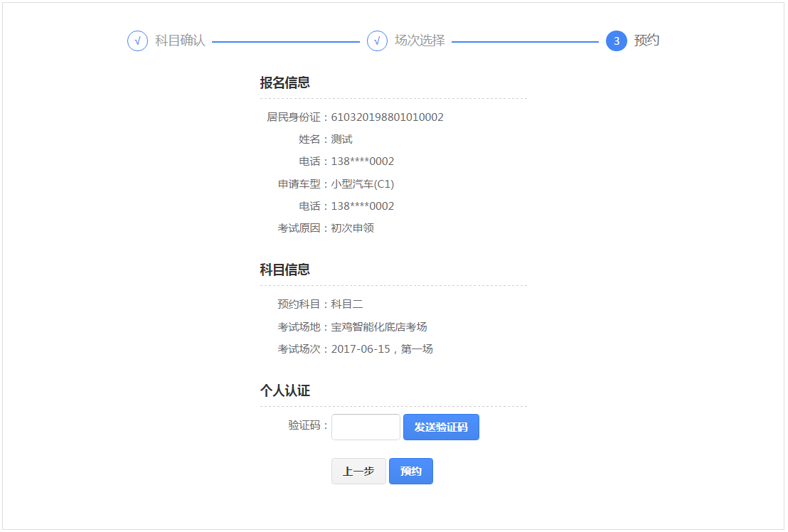This screenshot has width=788, height=532.
Task: Click the 上一步 button to go back
Action: pos(358,471)
